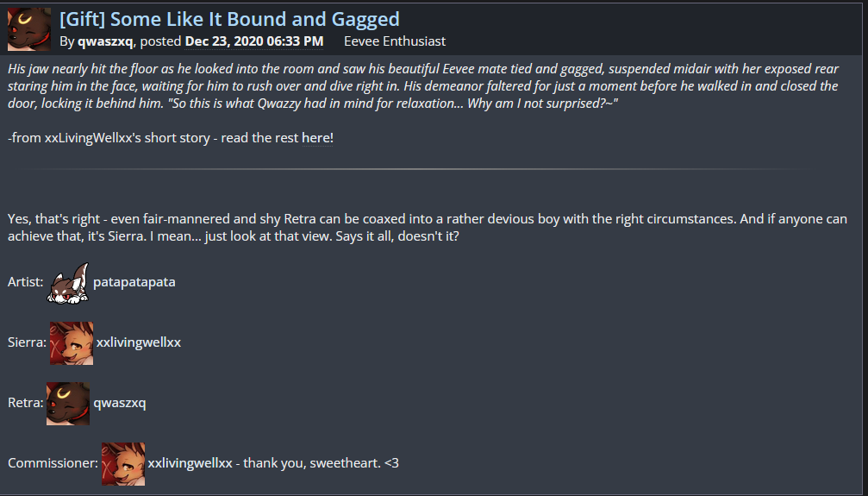Click xxlivingwellxx's name in the Commissioner row

[190, 463]
